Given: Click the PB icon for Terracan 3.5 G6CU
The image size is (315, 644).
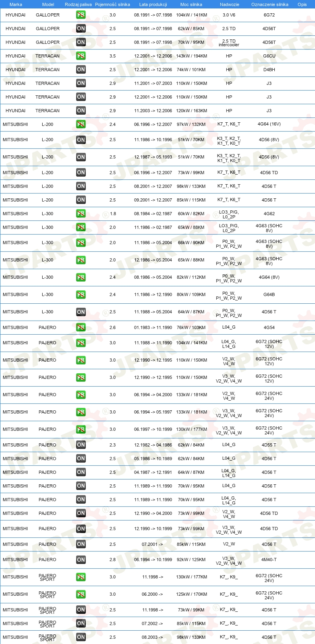Looking at the screenshot, I should pos(81,56).
